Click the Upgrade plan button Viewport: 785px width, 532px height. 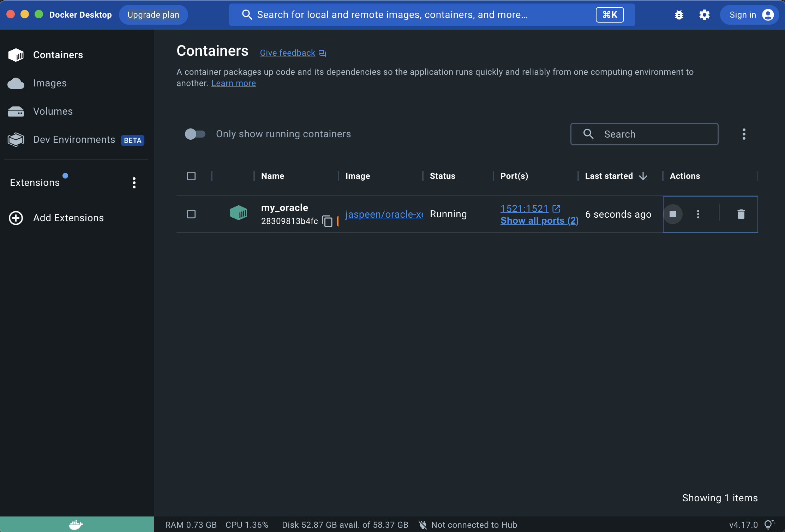153,15
